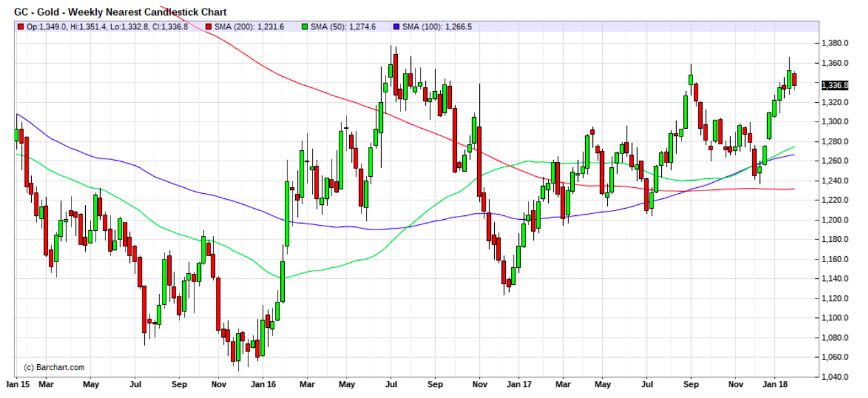
Task: Click the 'Jan 18' date axis label
Action: [774, 385]
